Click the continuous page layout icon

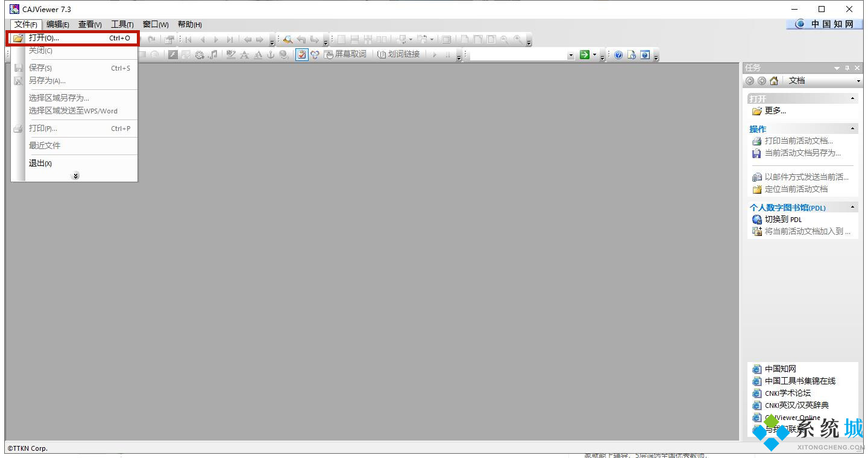[354, 40]
